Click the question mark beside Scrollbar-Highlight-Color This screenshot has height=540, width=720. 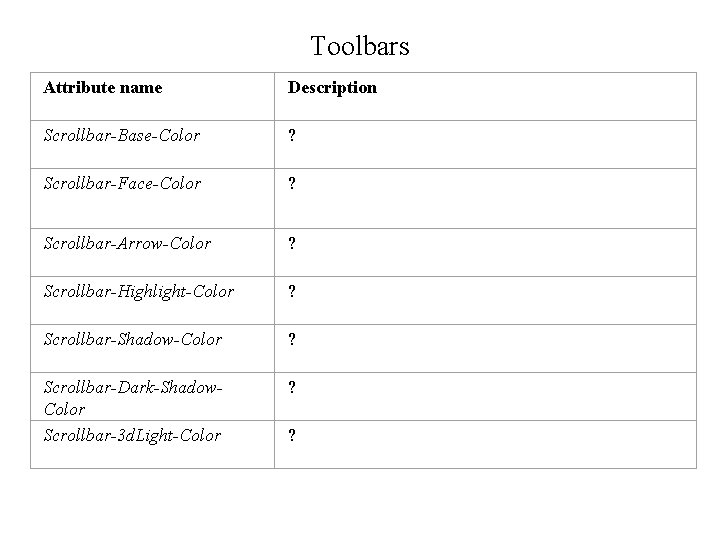coord(292,292)
